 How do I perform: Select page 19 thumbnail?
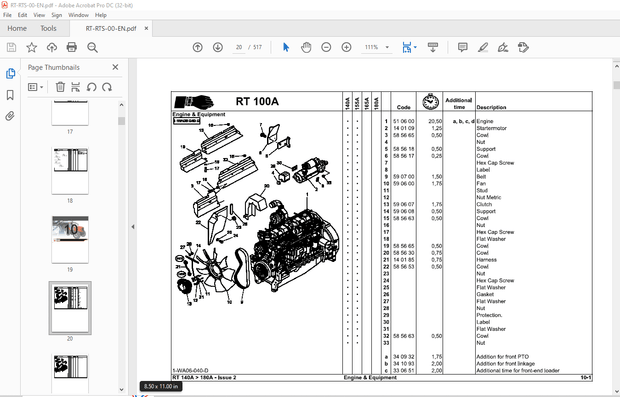(70, 240)
